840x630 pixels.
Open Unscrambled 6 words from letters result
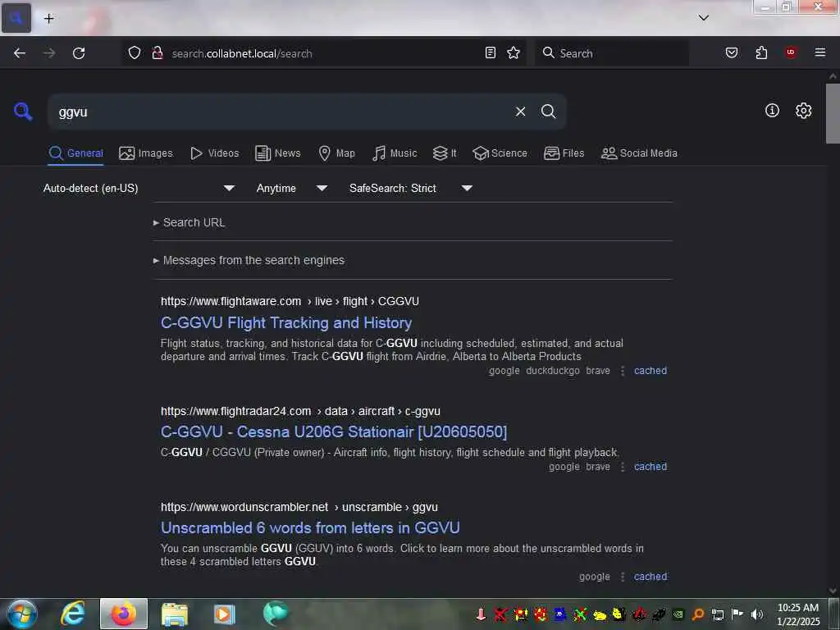coord(310,527)
